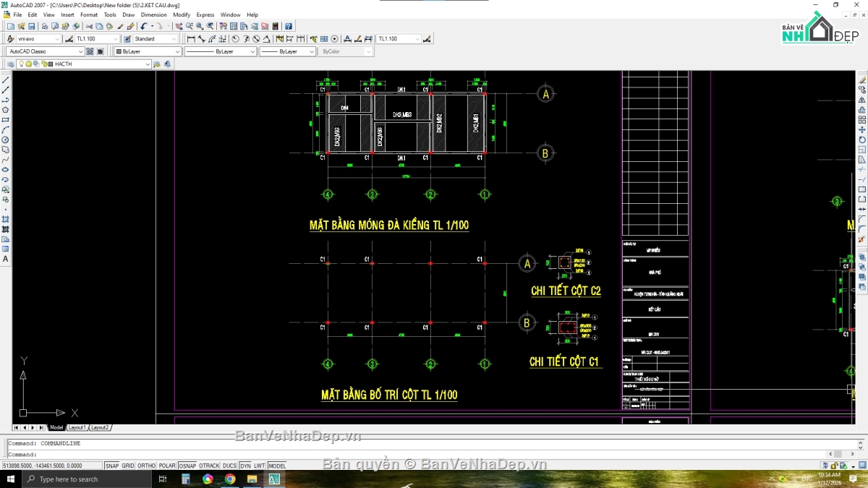Viewport: 868px width, 488px height.
Task: Click the Match Properties icon
Action: coord(120,26)
